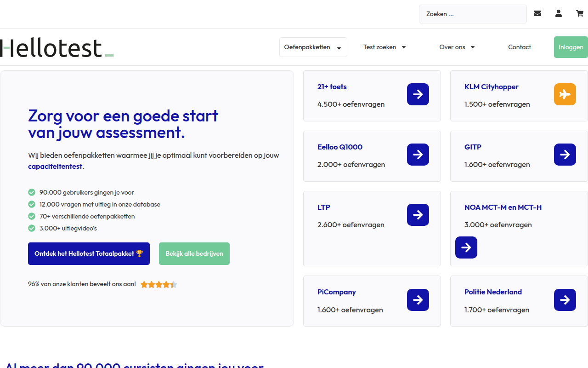Click the Bekijk alle bedrijven button
This screenshot has width=588, height=368.
pos(194,253)
